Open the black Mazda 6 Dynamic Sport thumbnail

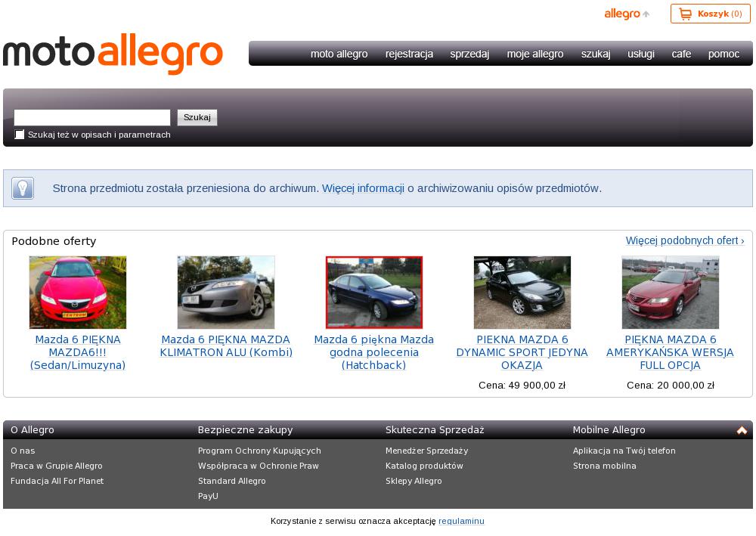tap(522, 293)
